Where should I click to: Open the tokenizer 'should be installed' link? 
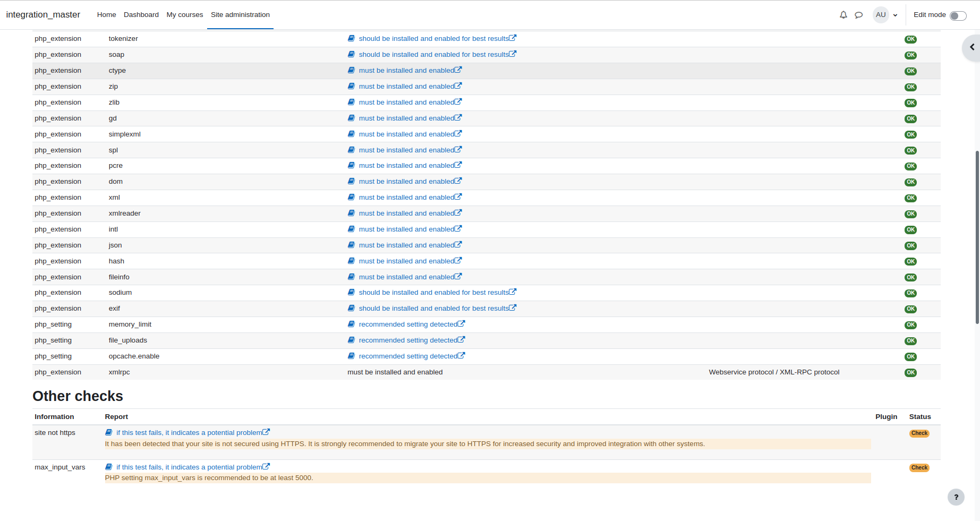coord(433,38)
